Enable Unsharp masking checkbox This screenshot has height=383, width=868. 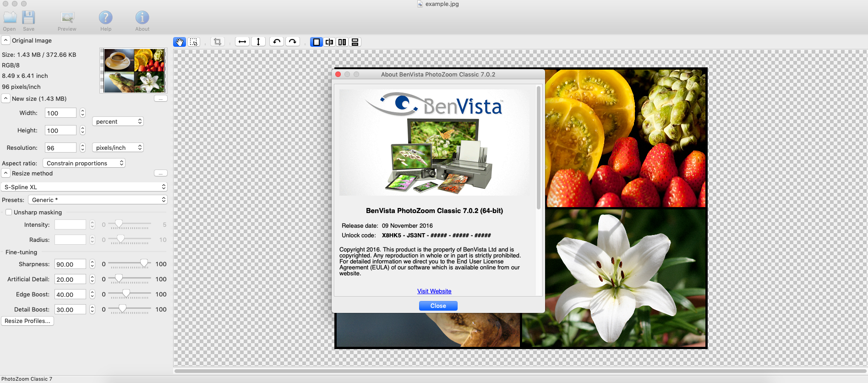pos(9,212)
